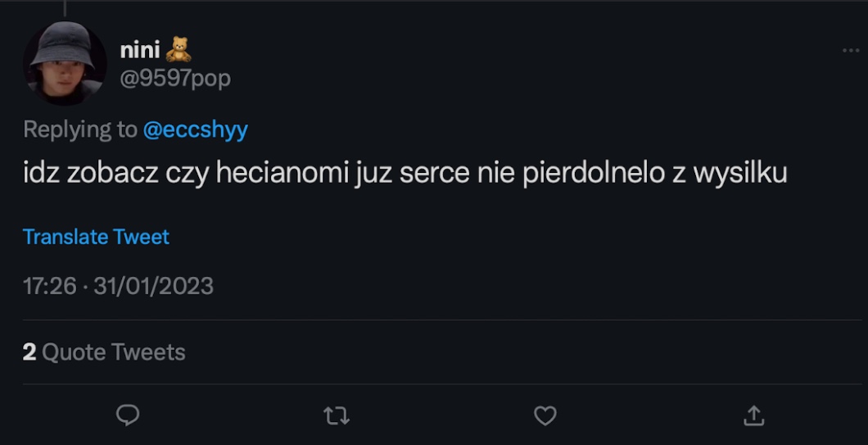This screenshot has width=868, height=445.
Task: Click the word "idz" starting the tweet
Action: pyautogui.click(x=39, y=175)
